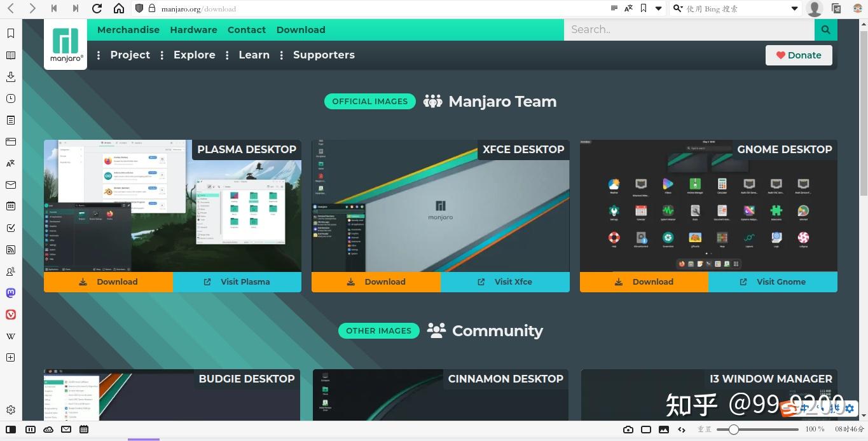
Task: Open address bar history dropdown arrow
Action: [x=659, y=8]
